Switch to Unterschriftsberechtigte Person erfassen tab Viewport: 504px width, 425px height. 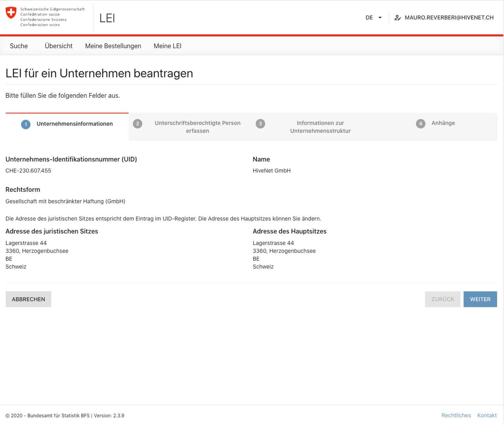click(197, 127)
